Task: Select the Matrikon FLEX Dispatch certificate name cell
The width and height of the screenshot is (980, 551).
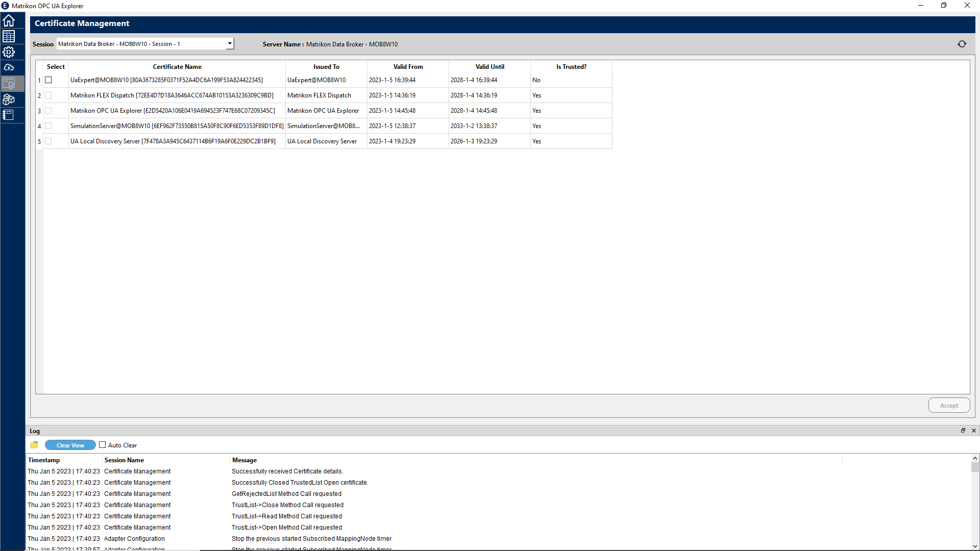Action: pyautogui.click(x=177, y=95)
